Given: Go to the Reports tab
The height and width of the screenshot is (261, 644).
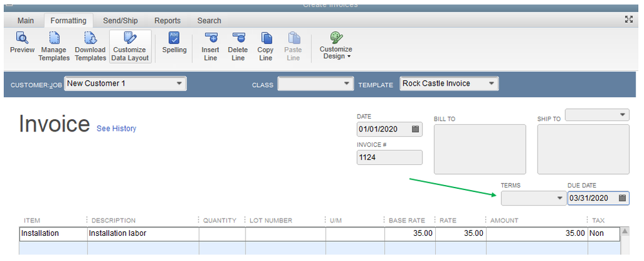Looking at the screenshot, I should (168, 21).
